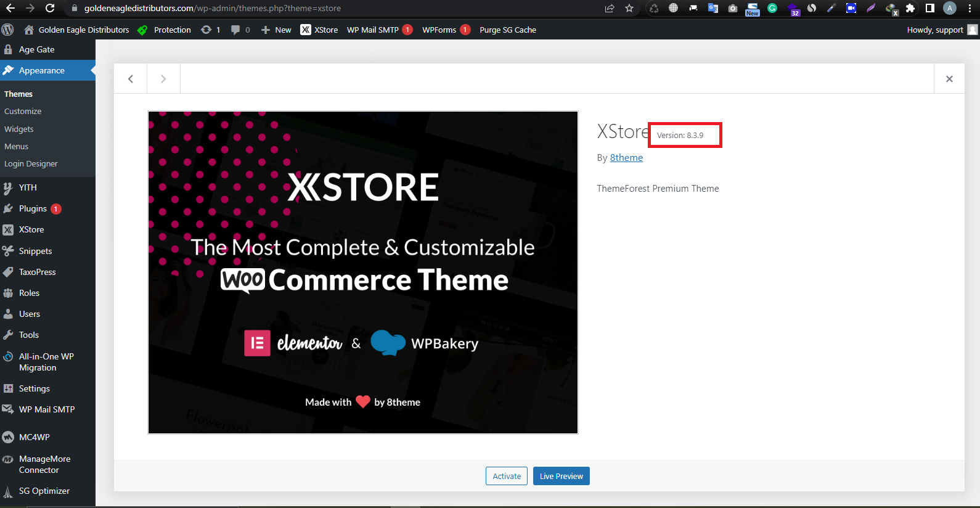Open the 8theme author link
Screen dimensions: 980x508
tap(626, 158)
